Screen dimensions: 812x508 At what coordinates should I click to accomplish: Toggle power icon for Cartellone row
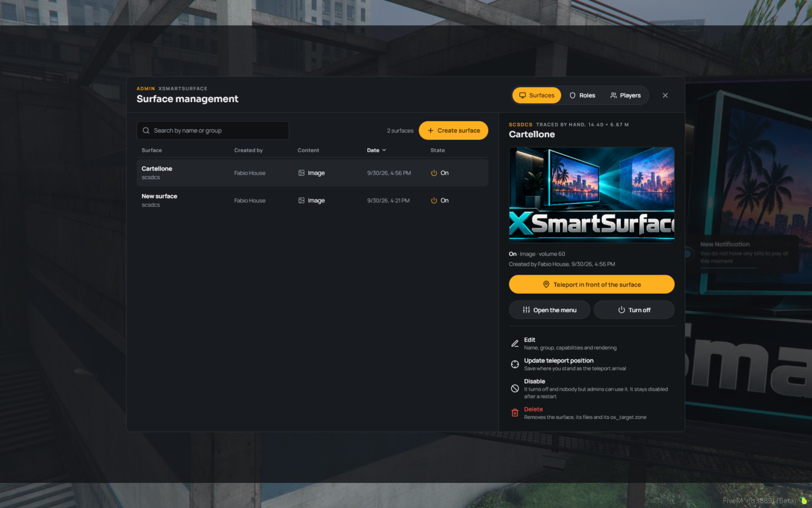434,173
